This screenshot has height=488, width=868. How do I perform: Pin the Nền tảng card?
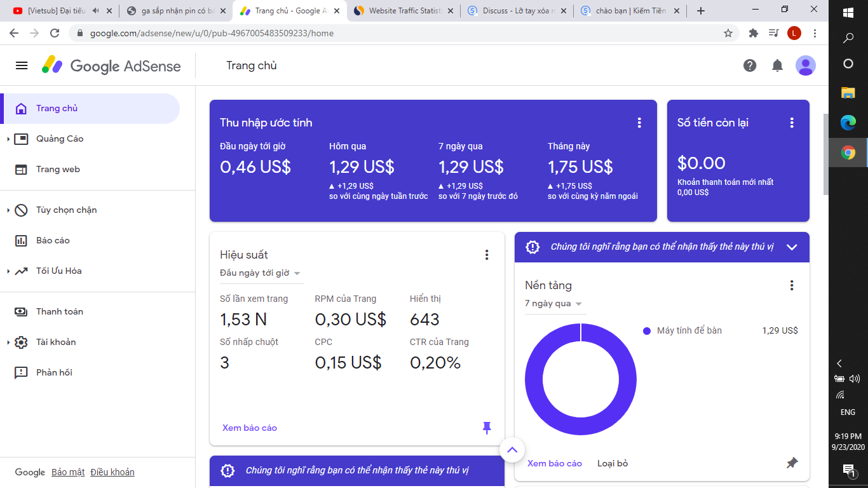click(792, 463)
